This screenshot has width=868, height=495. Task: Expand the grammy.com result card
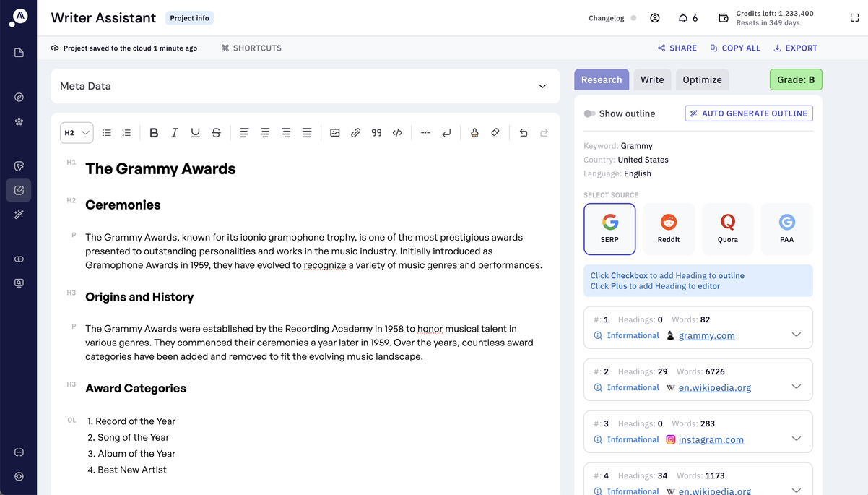pos(796,335)
